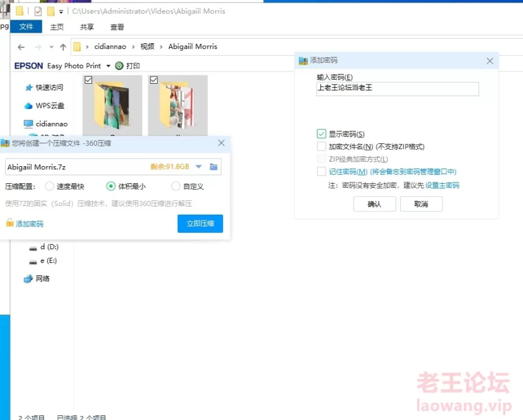This screenshot has height=420, width=523.
Task: Click the Back navigation arrow
Action: point(22,47)
